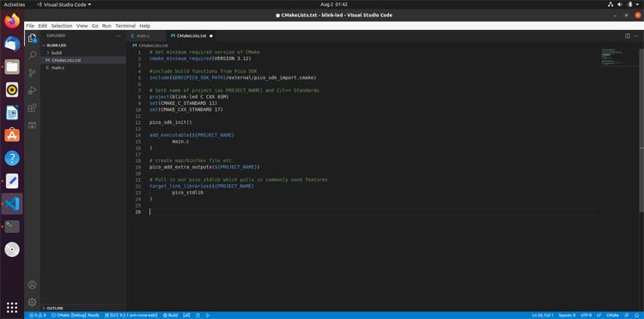
Task: Open the editor's more actions ellipsis
Action: click(x=636, y=36)
